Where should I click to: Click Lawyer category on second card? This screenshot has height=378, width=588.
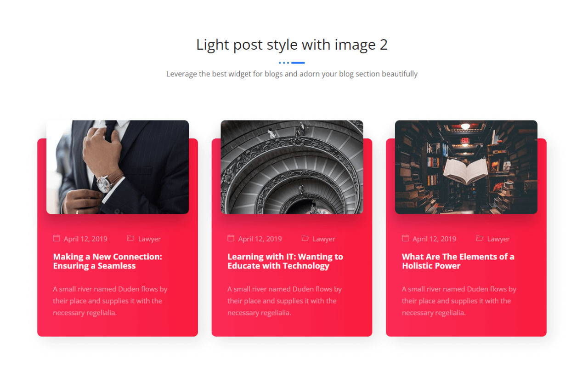324,239
